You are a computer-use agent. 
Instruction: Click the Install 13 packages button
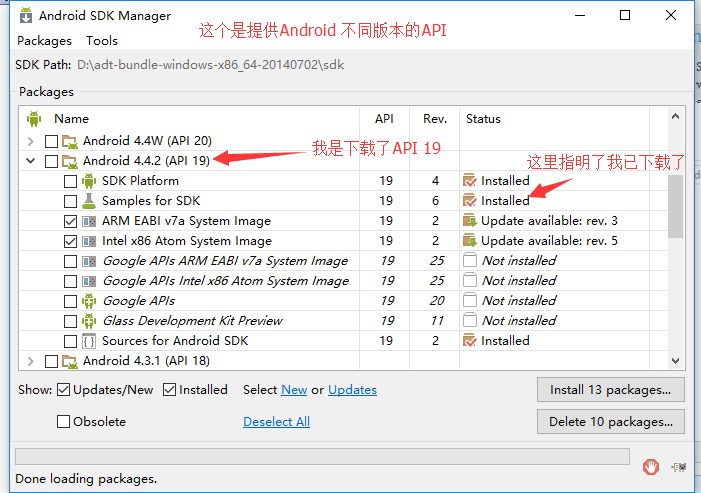tap(610, 389)
